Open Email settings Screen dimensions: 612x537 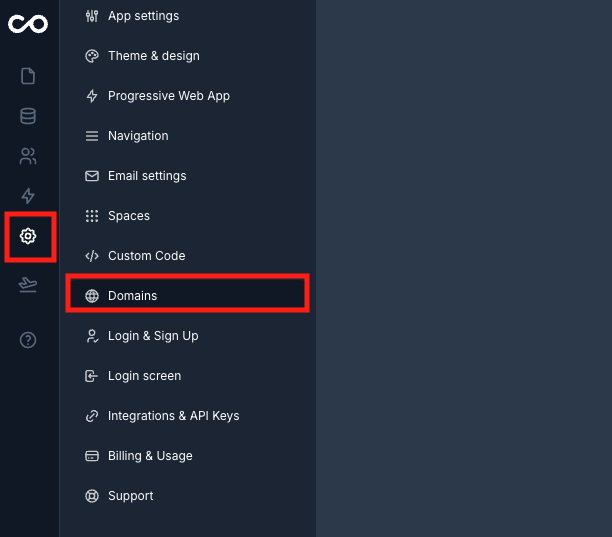tap(147, 176)
